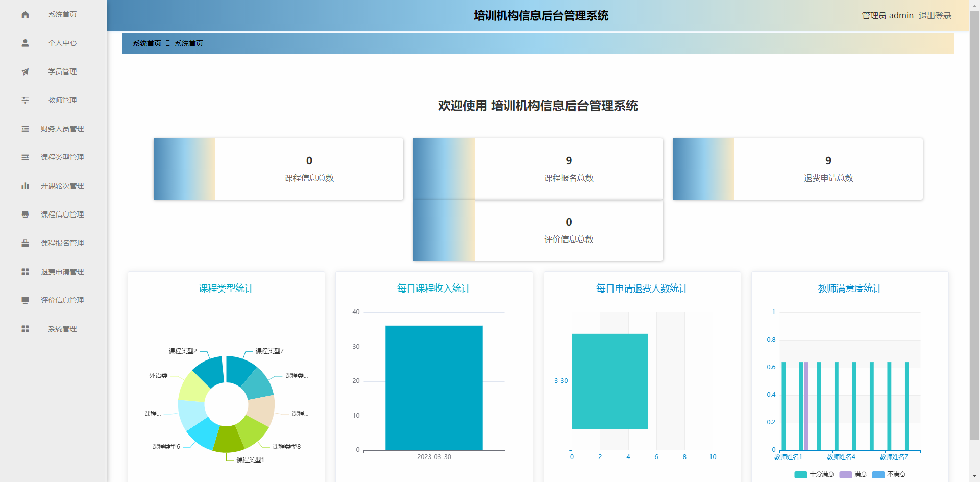Click the 退出登录 logout link
Screen dimensions: 980x482
coord(935,16)
